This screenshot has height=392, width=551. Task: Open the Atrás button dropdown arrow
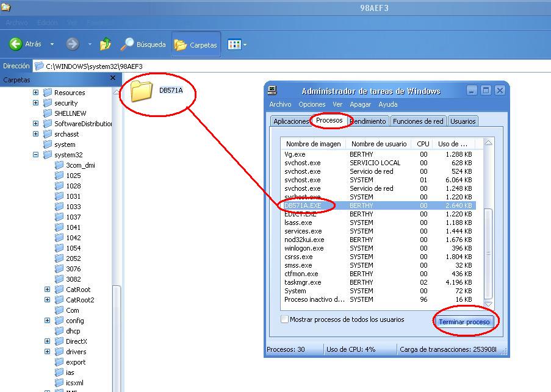click(x=52, y=44)
